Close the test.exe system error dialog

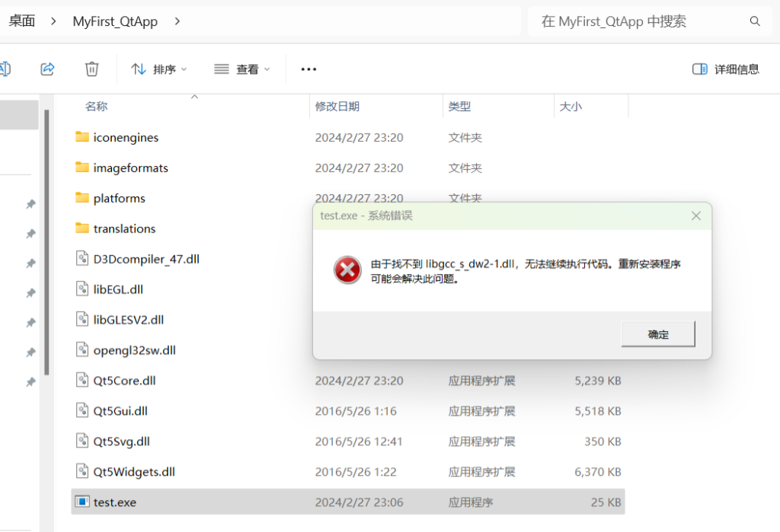pyautogui.click(x=695, y=215)
